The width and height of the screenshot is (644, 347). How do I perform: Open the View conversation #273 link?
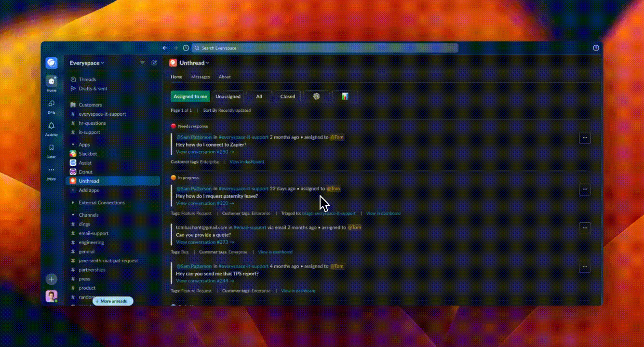tap(205, 242)
